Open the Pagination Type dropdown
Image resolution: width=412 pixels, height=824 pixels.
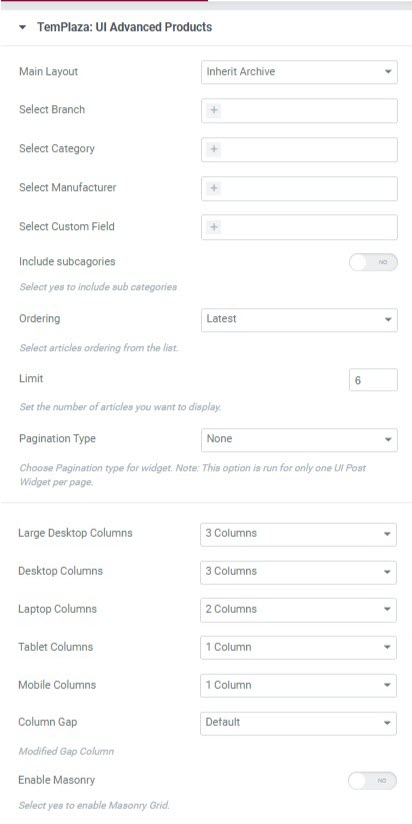click(299, 439)
